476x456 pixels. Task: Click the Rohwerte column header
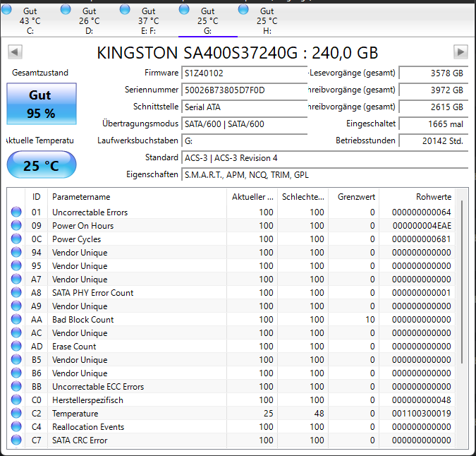[417, 197]
